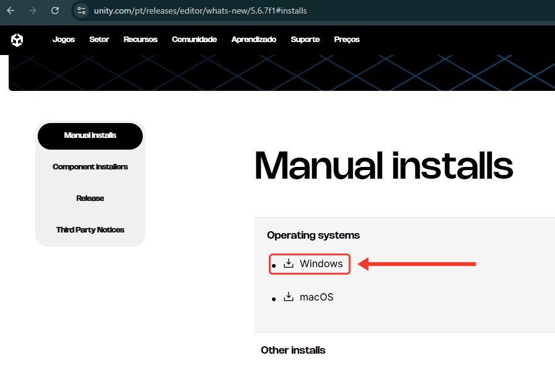Open the Preços page
This screenshot has height=392, width=555.
click(347, 40)
